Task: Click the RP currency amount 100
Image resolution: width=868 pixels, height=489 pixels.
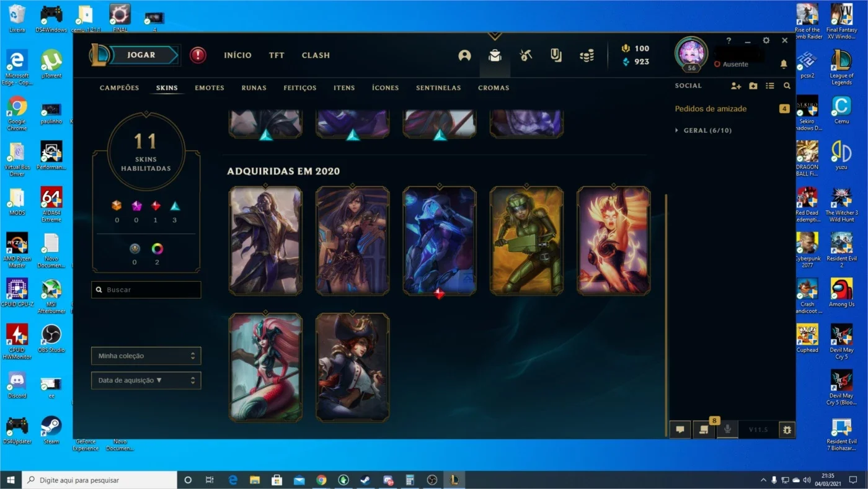Action: (x=642, y=48)
